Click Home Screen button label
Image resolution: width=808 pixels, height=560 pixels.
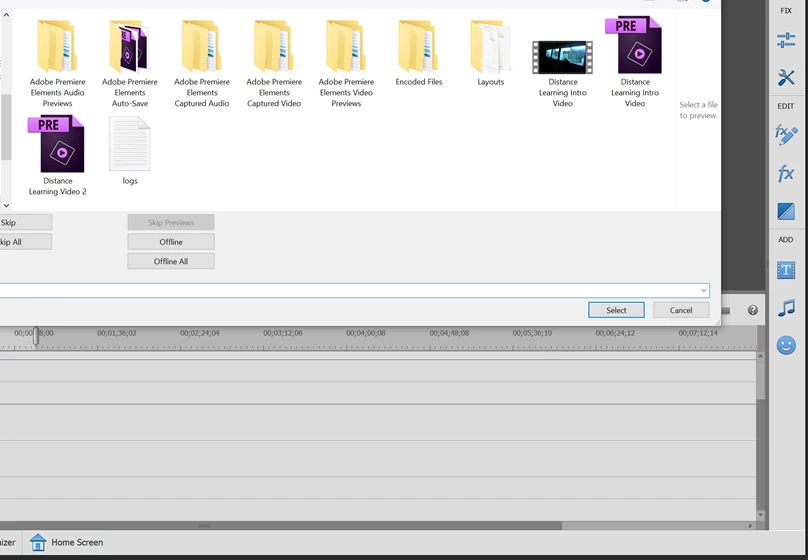point(77,542)
